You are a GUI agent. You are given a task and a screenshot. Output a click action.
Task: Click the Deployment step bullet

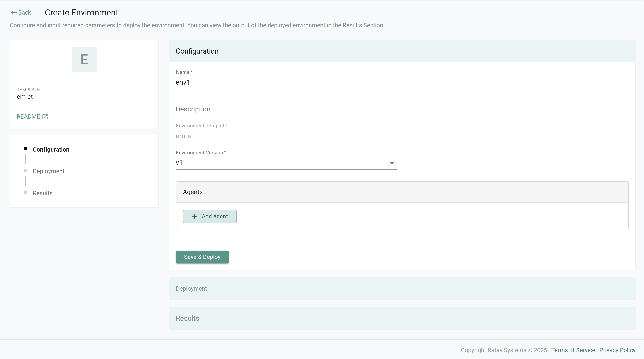tap(26, 170)
